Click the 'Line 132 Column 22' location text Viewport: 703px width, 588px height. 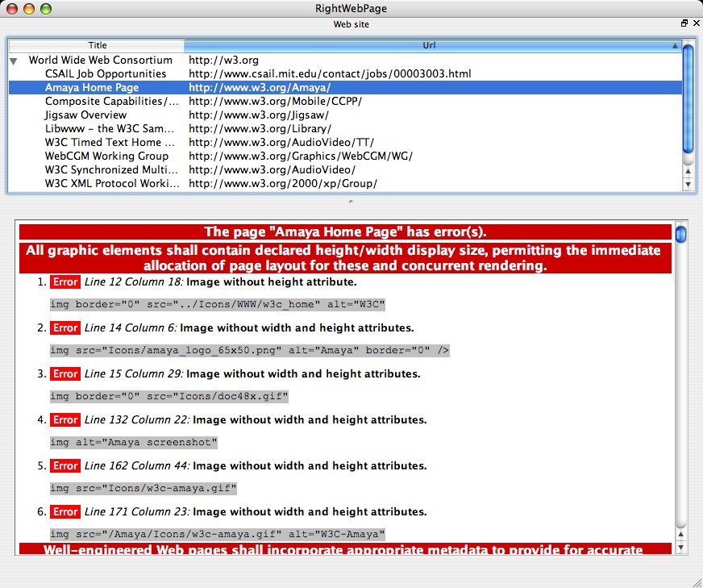click(x=137, y=419)
